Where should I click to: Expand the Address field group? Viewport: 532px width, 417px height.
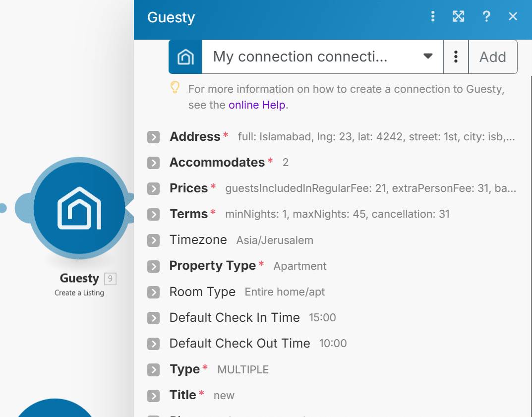point(154,137)
